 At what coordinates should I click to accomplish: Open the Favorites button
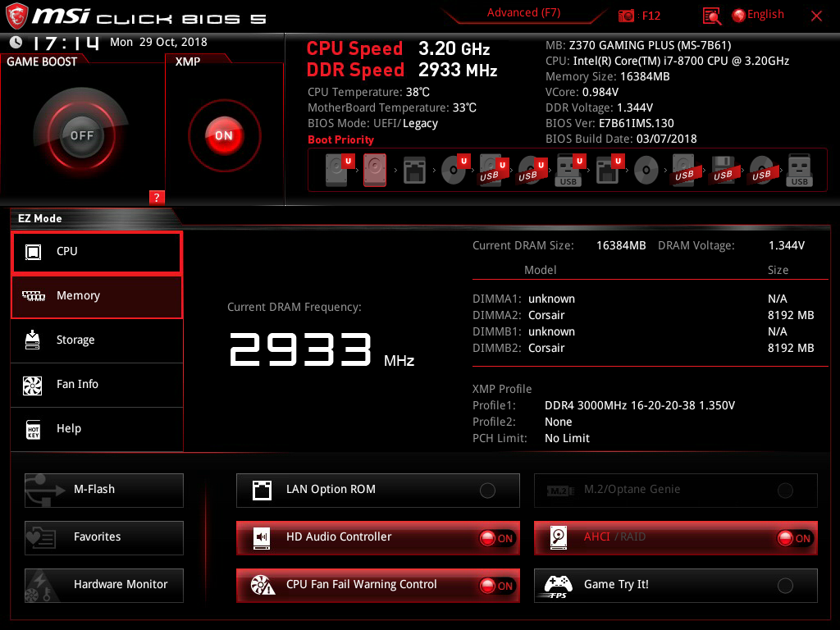[104, 537]
